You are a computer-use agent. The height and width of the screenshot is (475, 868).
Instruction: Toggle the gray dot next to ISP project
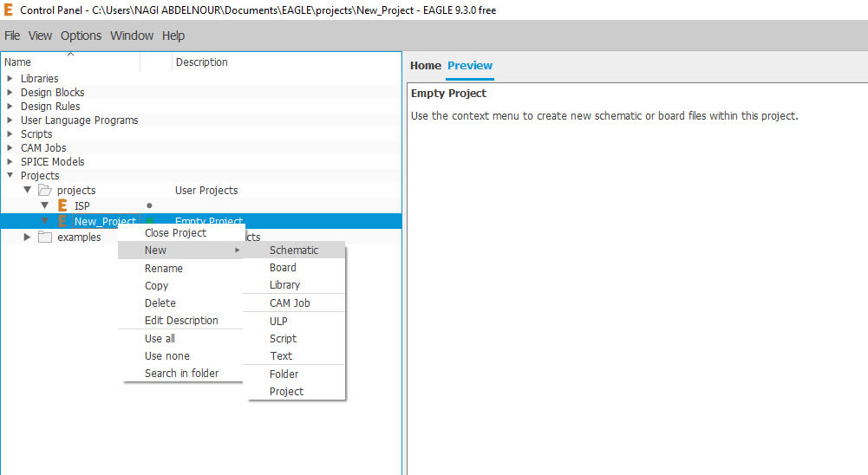pyautogui.click(x=149, y=205)
